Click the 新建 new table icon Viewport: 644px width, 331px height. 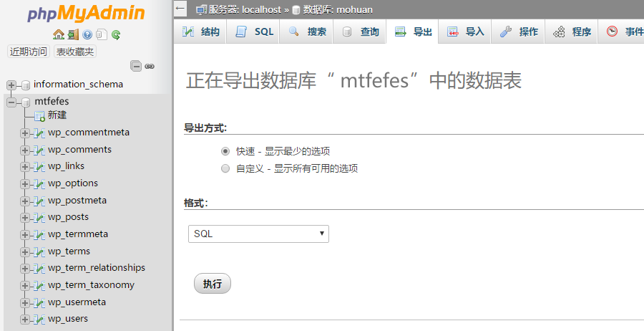pos(39,116)
